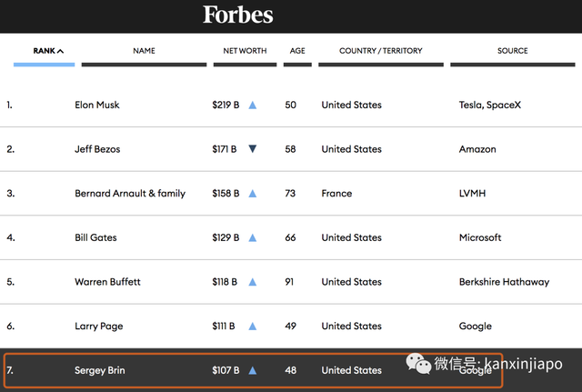Screen dimensions: 582x392
Task: Click the up arrow next to Bill Gates's $129 B
Action: pos(253,237)
